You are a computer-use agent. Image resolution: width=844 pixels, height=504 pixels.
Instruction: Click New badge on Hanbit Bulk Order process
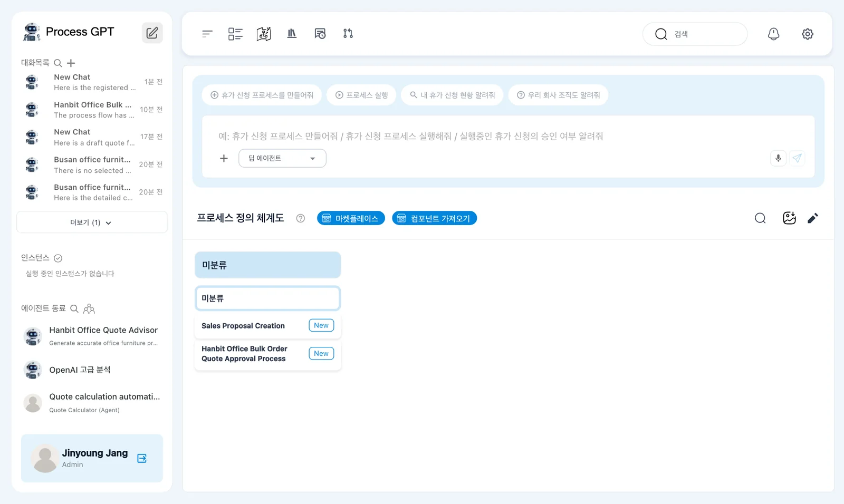(x=321, y=354)
